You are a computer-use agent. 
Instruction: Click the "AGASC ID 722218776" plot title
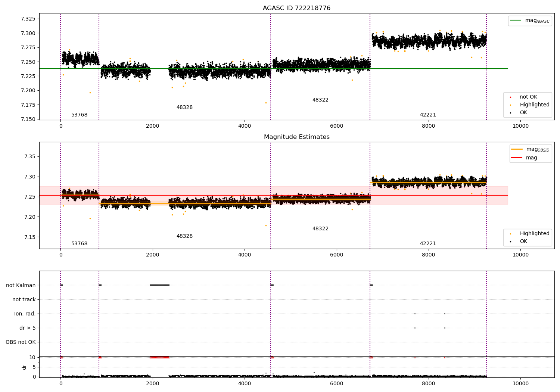[296, 8]
